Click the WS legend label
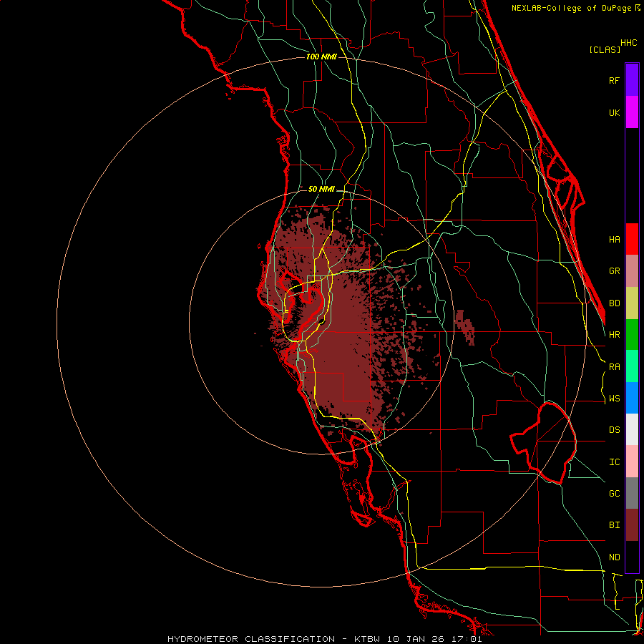The height and width of the screenshot is (644, 644). [x=614, y=399]
